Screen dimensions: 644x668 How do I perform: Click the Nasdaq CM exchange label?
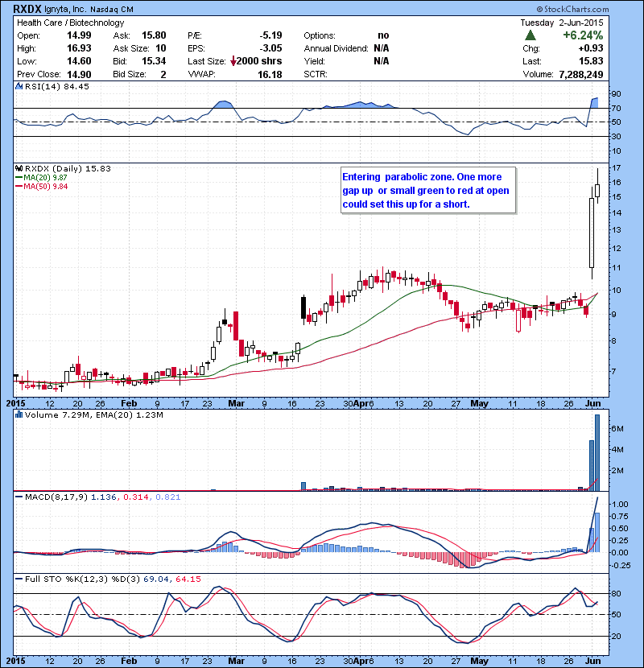coord(112,10)
